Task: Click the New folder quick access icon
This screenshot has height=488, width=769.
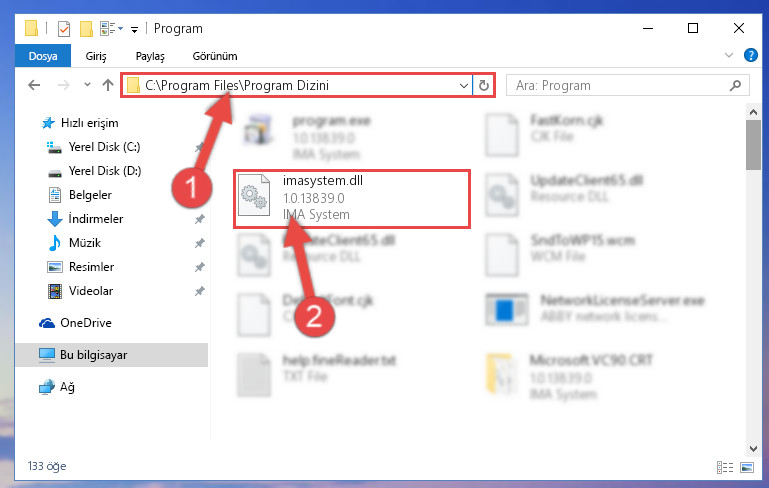Action: coord(86,29)
